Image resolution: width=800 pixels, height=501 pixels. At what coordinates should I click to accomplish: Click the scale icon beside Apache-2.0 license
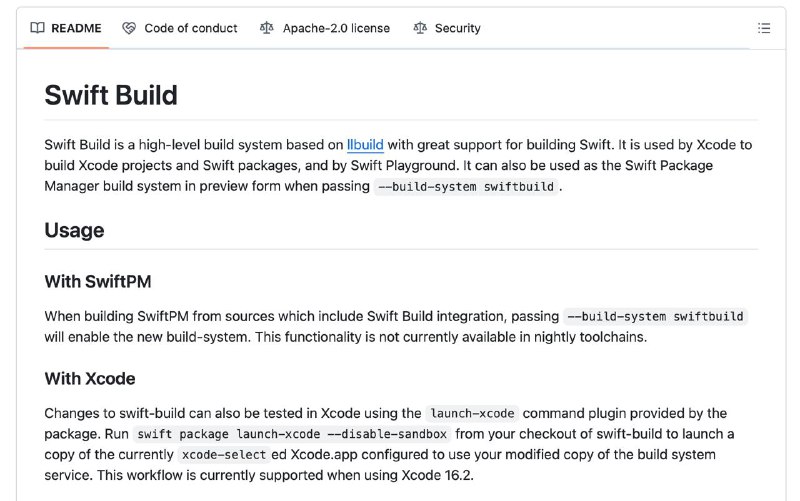click(x=266, y=28)
